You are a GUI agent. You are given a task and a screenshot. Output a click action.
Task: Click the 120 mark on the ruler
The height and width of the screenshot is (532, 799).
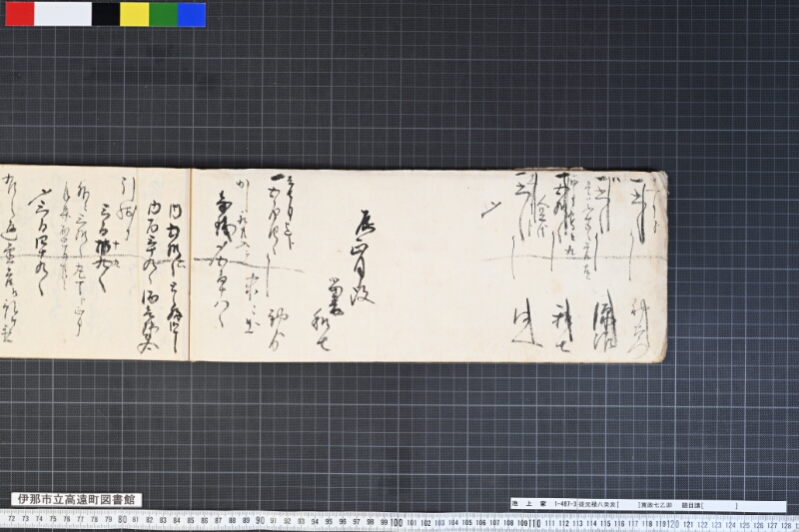(x=673, y=524)
